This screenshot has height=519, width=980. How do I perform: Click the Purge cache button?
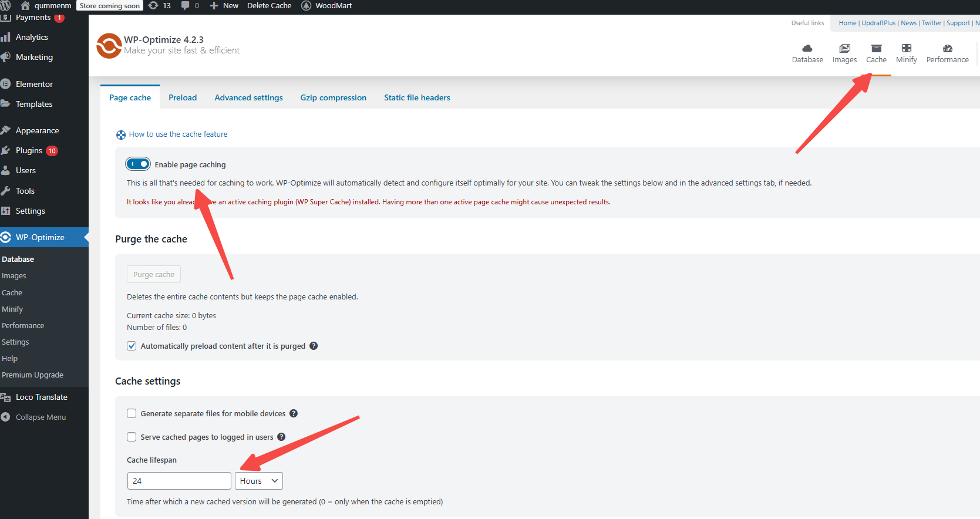click(154, 274)
